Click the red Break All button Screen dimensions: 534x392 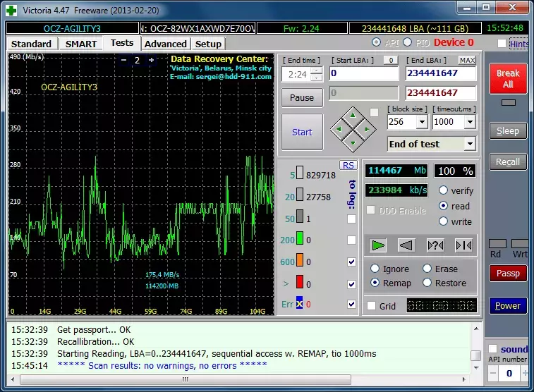point(508,78)
